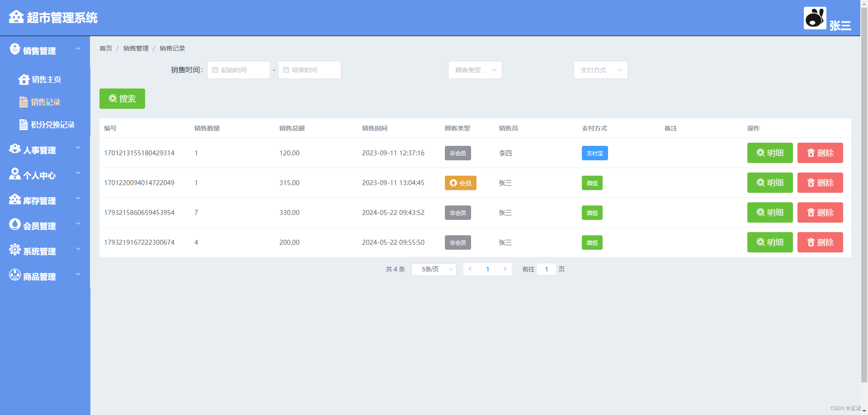
Task: Click 删除 for the 315.00 sale
Action: coord(820,182)
